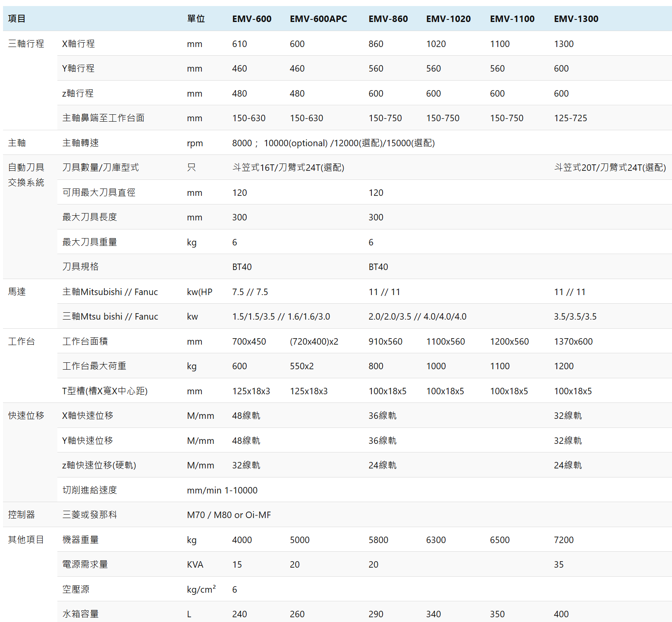This screenshot has width=672, height=622.
Task: Click the spindle speed value starting with 8000
Action: pyautogui.click(x=333, y=143)
